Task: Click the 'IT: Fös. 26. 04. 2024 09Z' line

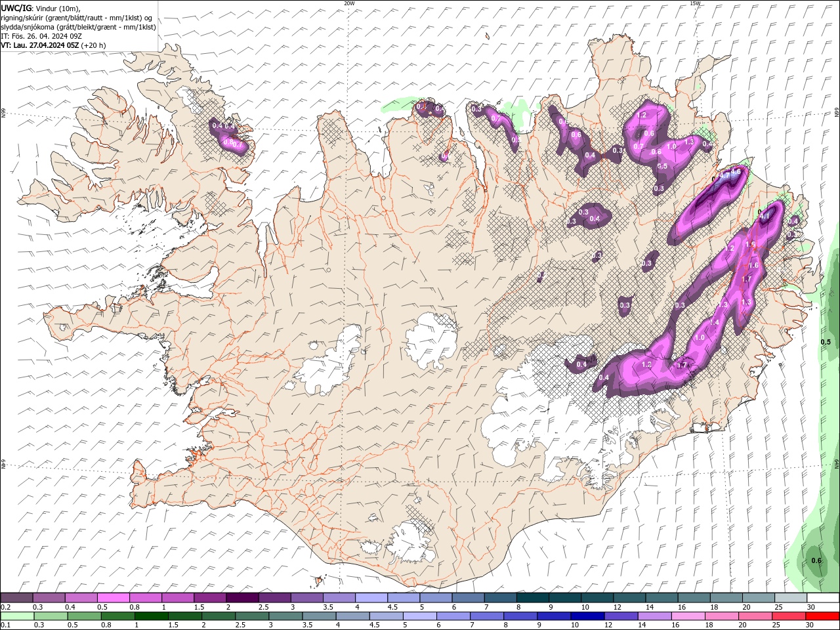Action: (x=41, y=36)
